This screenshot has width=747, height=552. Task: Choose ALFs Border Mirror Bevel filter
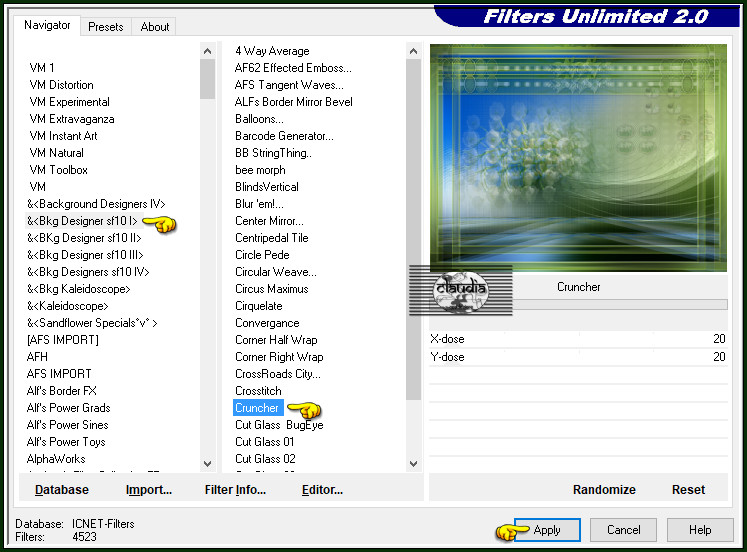[x=293, y=102]
